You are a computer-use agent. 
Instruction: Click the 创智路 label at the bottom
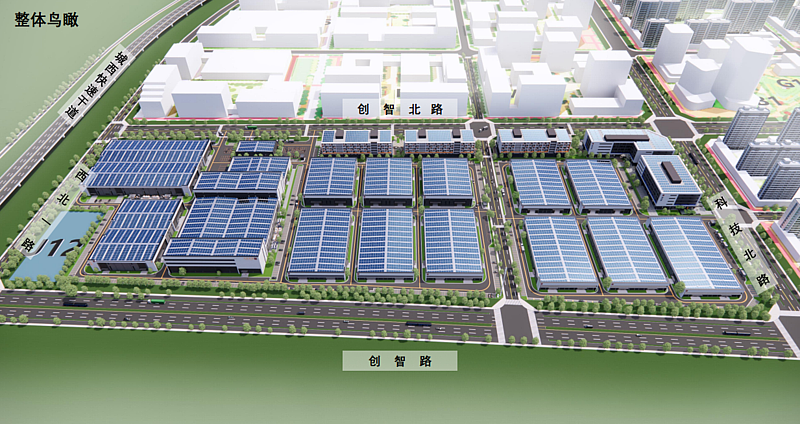399,361
